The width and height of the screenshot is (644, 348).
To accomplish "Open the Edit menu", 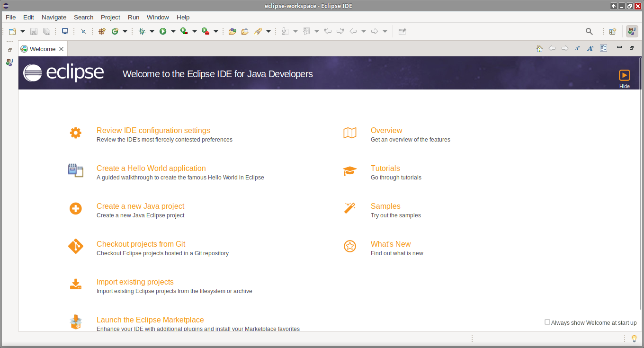I will pyautogui.click(x=28, y=17).
